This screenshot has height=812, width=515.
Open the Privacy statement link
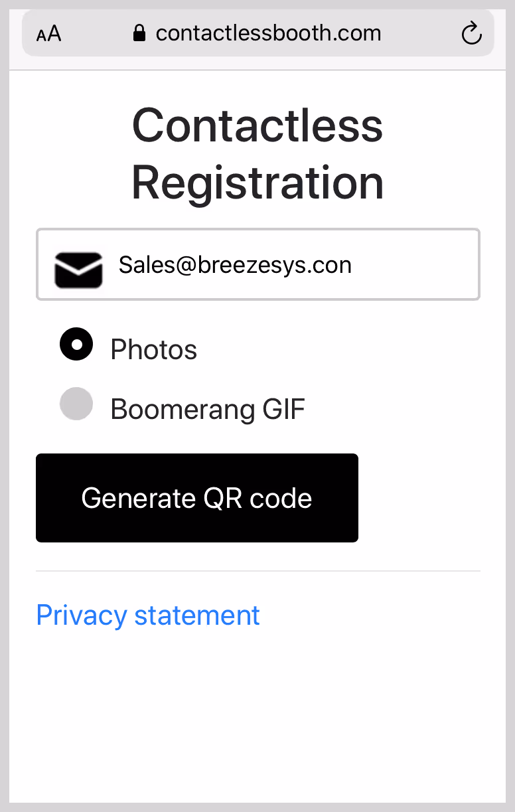click(148, 615)
